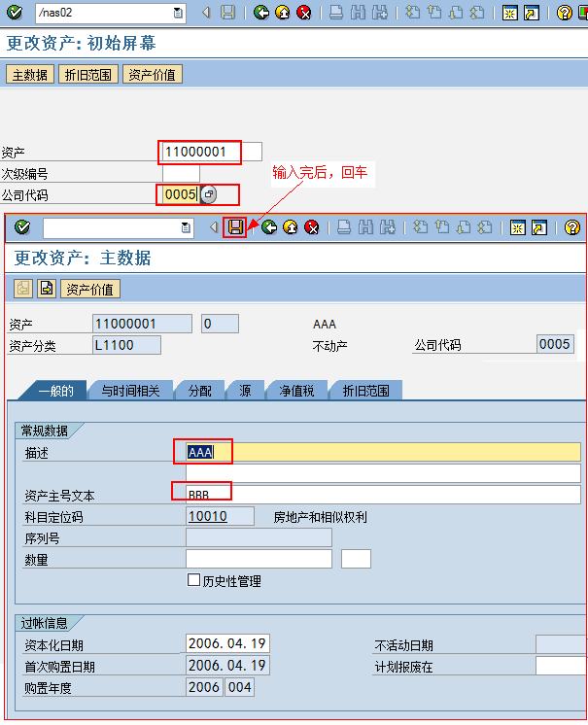Click the First Page icon in main data toolbar
Viewport: 588px width, 725px height.
point(420,227)
